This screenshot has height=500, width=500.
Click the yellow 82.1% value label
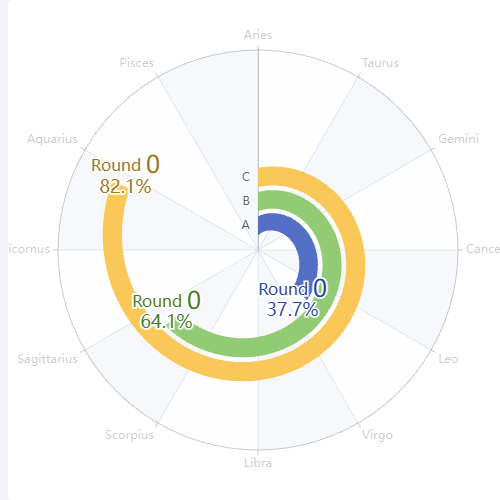[125, 186]
